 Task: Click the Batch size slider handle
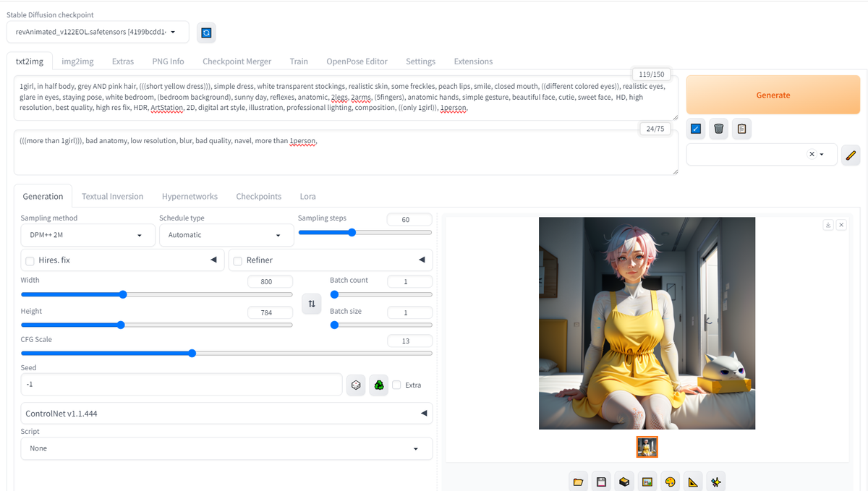click(x=334, y=325)
